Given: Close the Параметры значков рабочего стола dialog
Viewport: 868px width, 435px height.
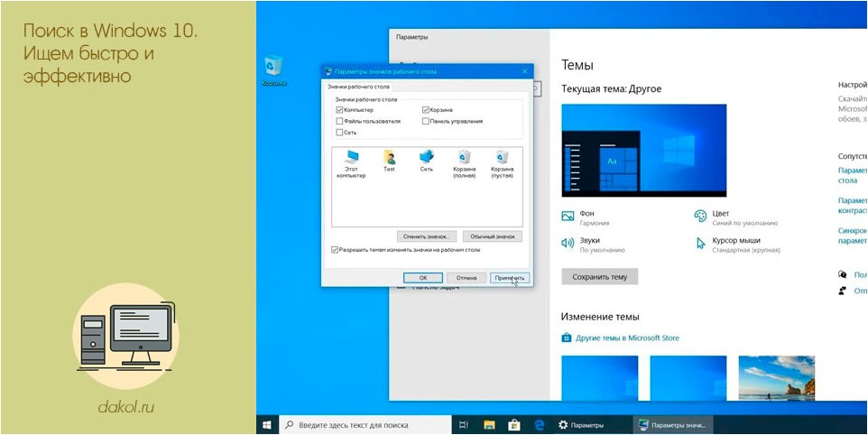Looking at the screenshot, I should pyautogui.click(x=525, y=71).
